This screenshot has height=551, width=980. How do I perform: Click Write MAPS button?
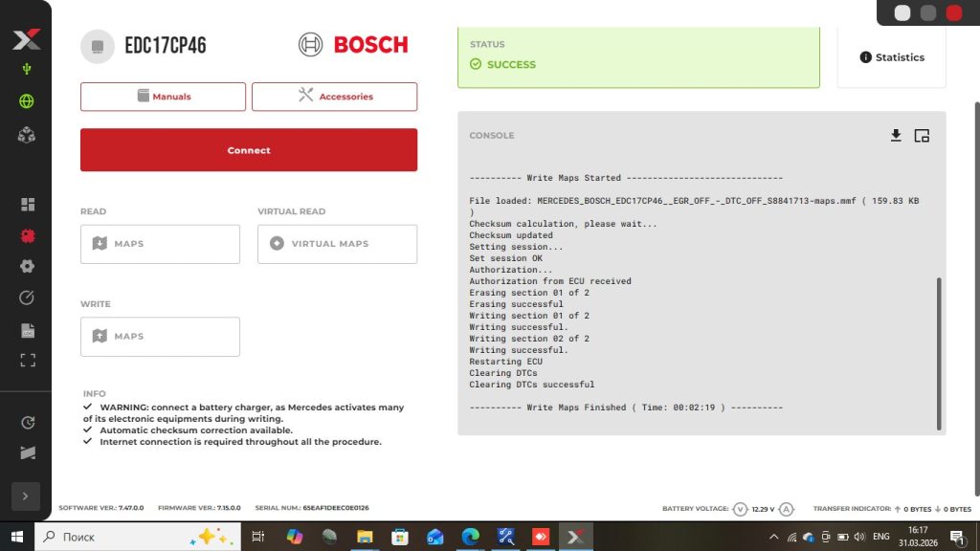click(160, 336)
